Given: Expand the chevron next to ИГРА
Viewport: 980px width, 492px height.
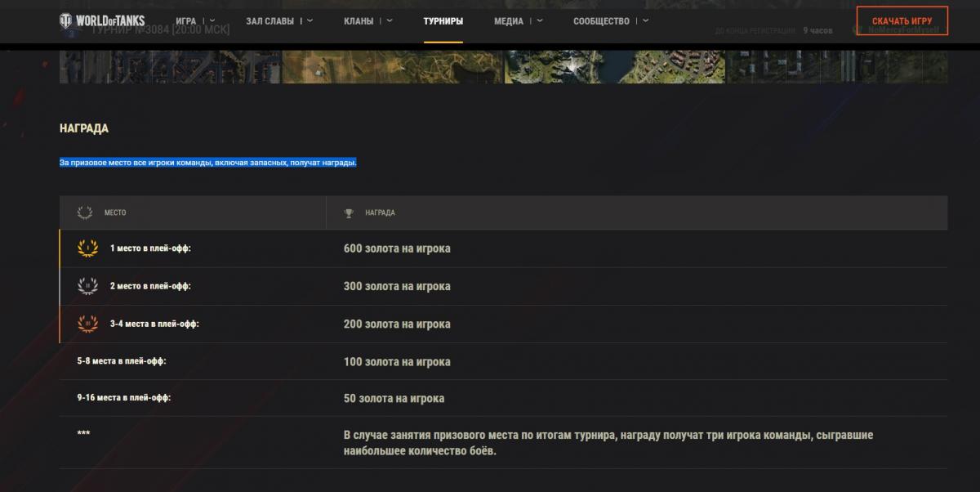Looking at the screenshot, I should [x=212, y=20].
